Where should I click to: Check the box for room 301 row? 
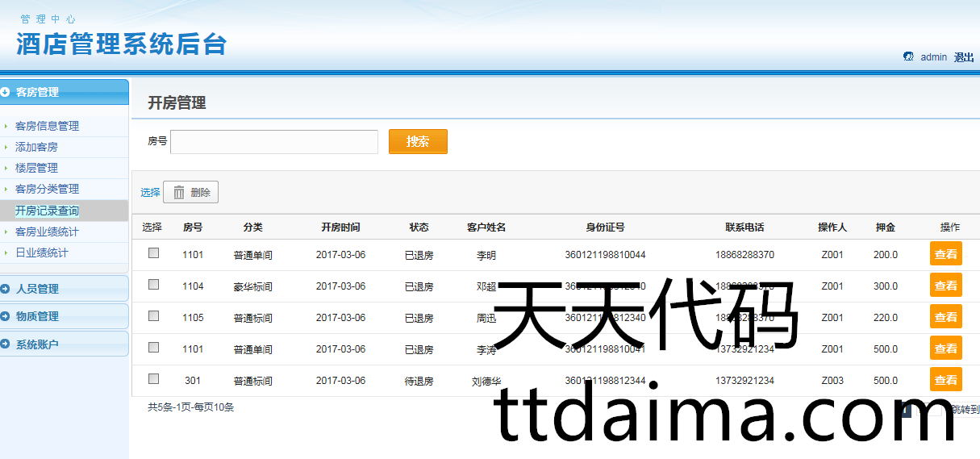[x=153, y=379]
